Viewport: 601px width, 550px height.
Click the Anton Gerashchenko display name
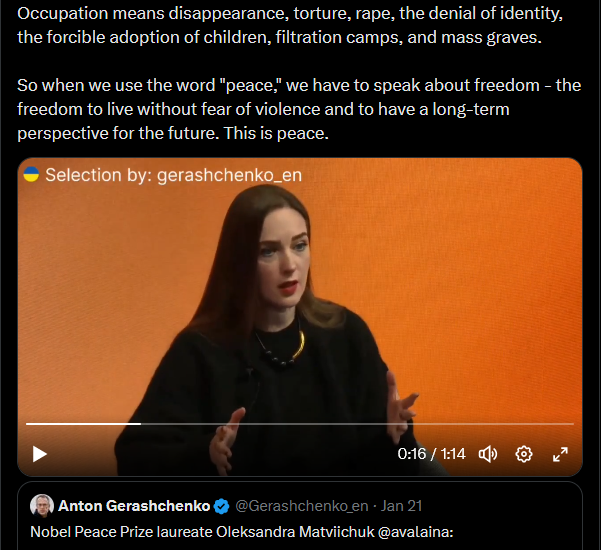(x=134, y=506)
